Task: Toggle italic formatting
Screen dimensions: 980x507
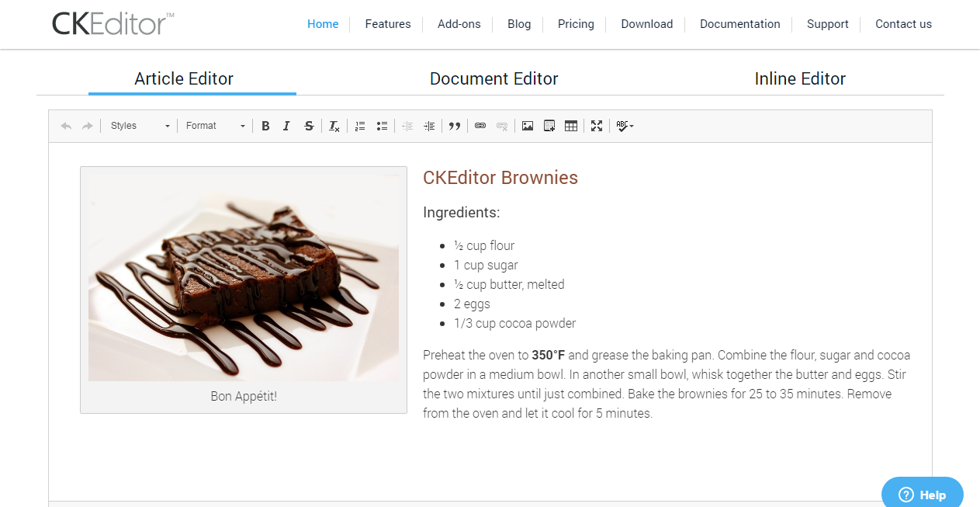Action: [286, 126]
